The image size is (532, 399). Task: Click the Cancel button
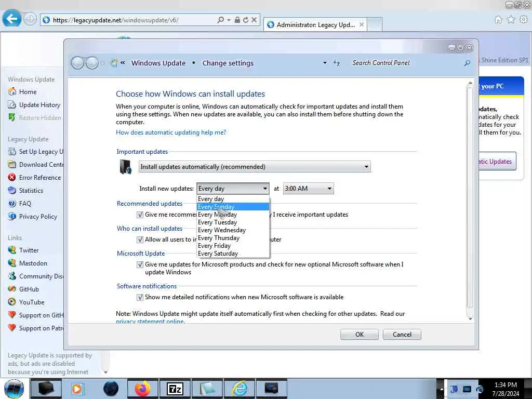click(x=402, y=334)
